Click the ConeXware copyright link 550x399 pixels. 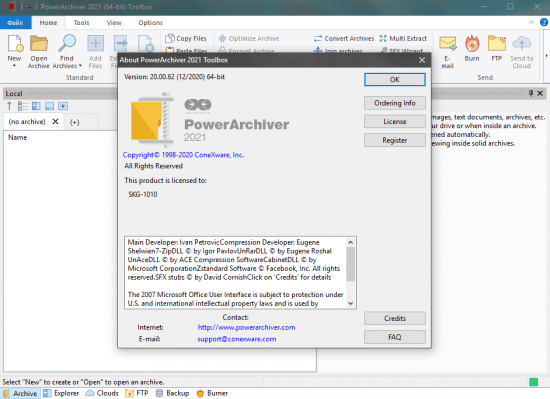[x=183, y=155]
